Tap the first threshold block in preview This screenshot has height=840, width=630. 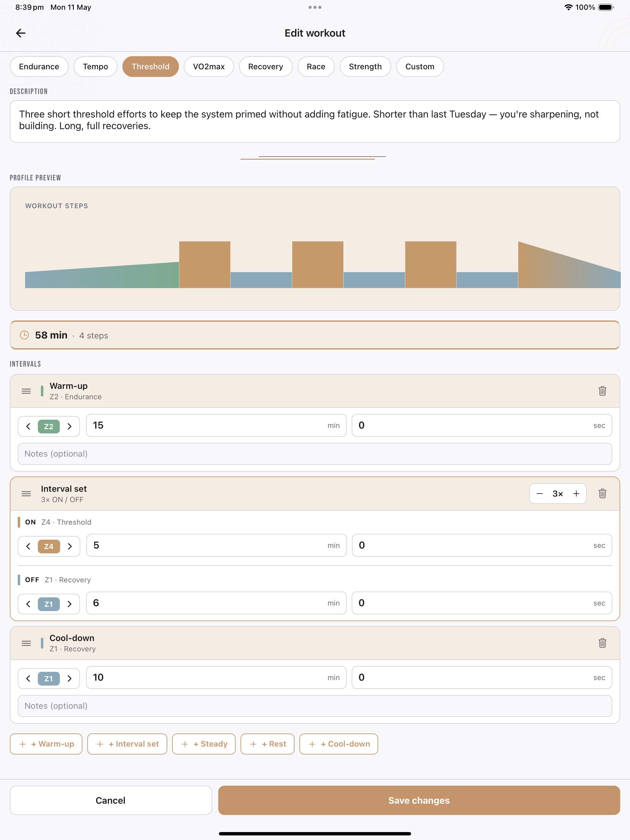click(x=205, y=265)
